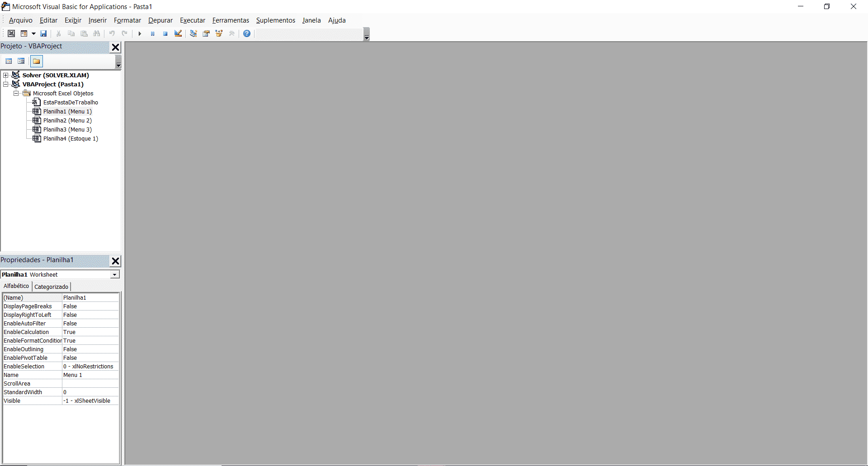The width and height of the screenshot is (868, 466).
Task: Open standard toolbar options arrow
Action: 367,34
